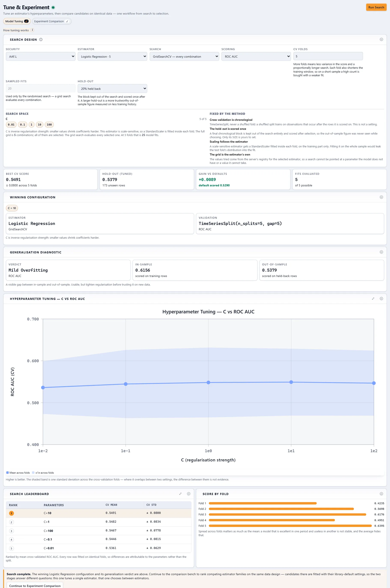Open Hyperparameter Tuning chart settings gear
This screenshot has width=390, height=588.
click(x=381, y=299)
